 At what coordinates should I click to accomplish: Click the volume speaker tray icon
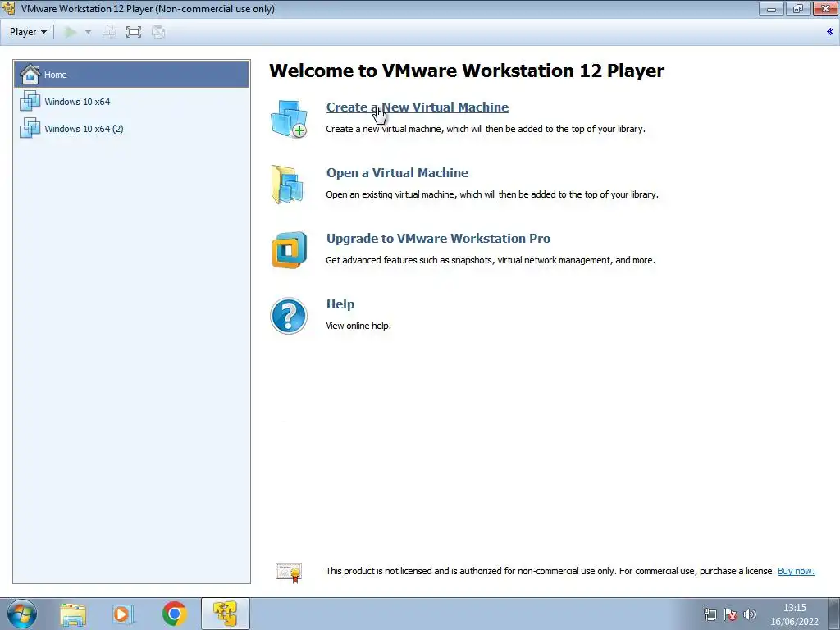tap(750, 614)
